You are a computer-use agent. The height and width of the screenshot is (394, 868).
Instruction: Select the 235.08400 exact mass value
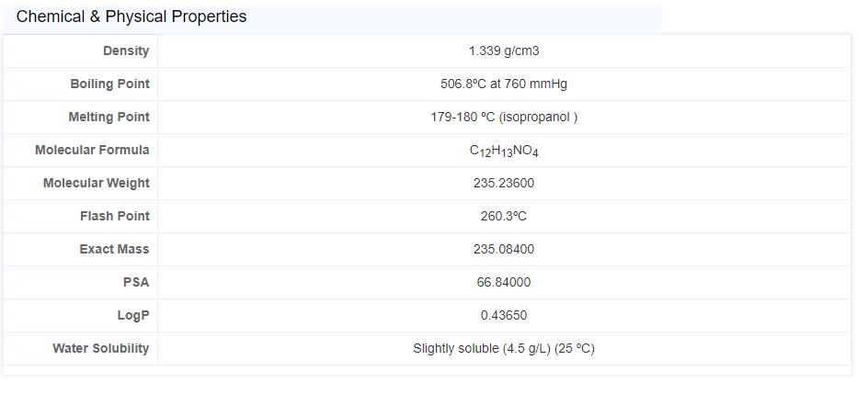pos(504,249)
